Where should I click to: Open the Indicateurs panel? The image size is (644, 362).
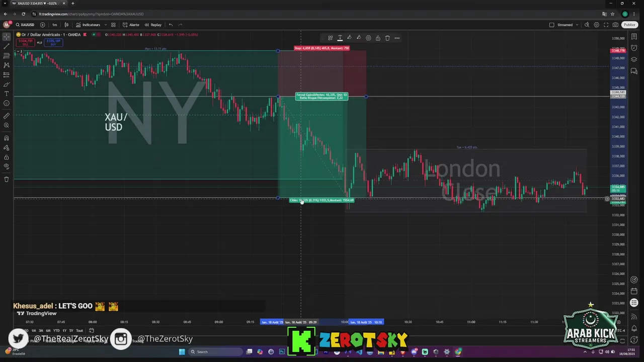click(88, 25)
